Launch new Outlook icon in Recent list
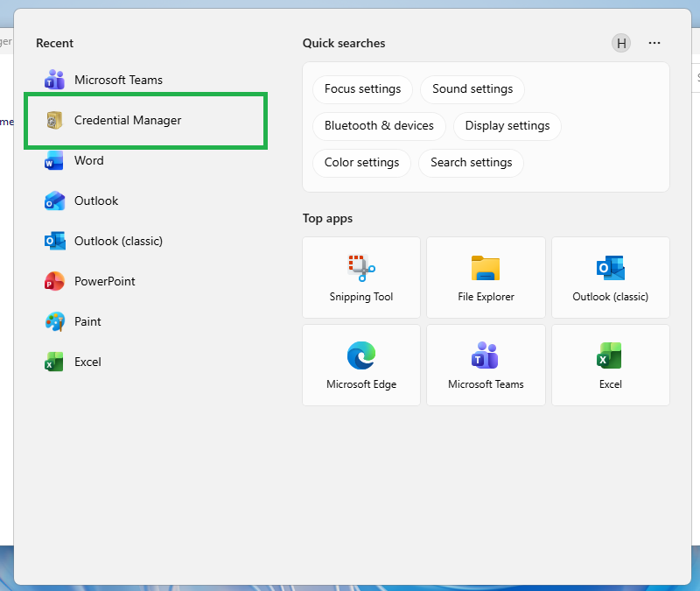Screen dimensions: 700x591 (x=54, y=201)
